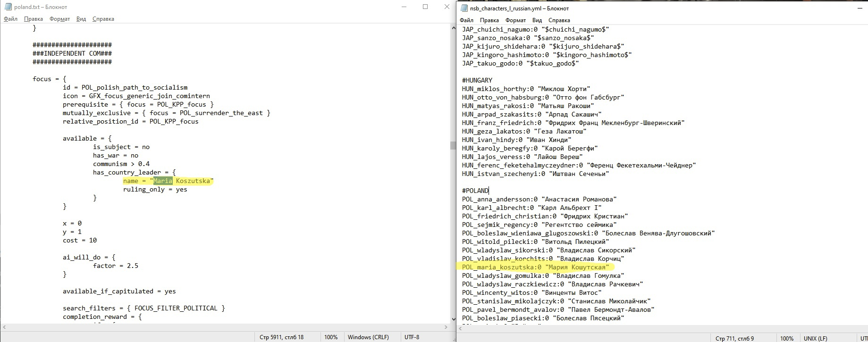The image size is (868, 342).
Task: Close the poland.txt Notepad window
Action: [447, 7]
